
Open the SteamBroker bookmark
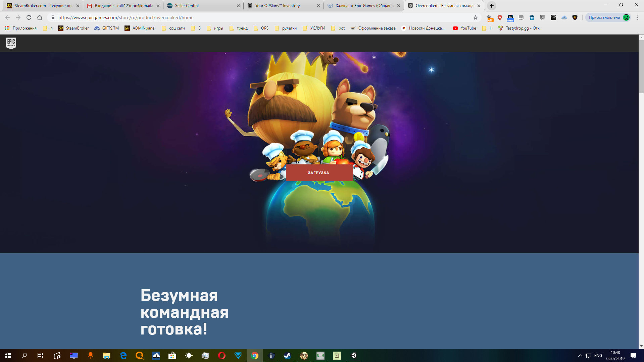point(73,28)
